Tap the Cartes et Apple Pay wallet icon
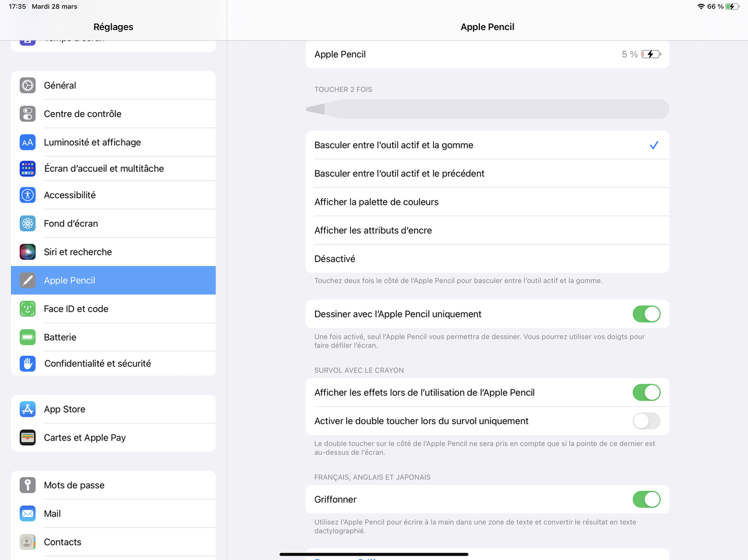Screen dimensions: 748x560 (x=27, y=437)
